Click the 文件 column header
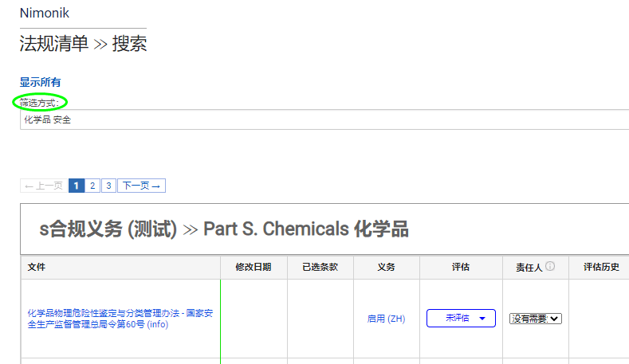The height and width of the screenshot is (364, 629). (x=37, y=268)
